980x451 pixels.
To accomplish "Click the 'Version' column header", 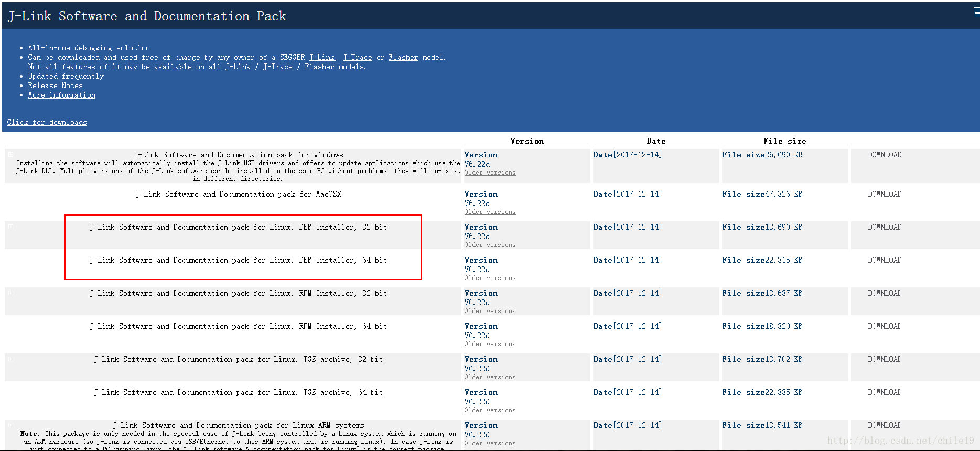I will 527,141.
